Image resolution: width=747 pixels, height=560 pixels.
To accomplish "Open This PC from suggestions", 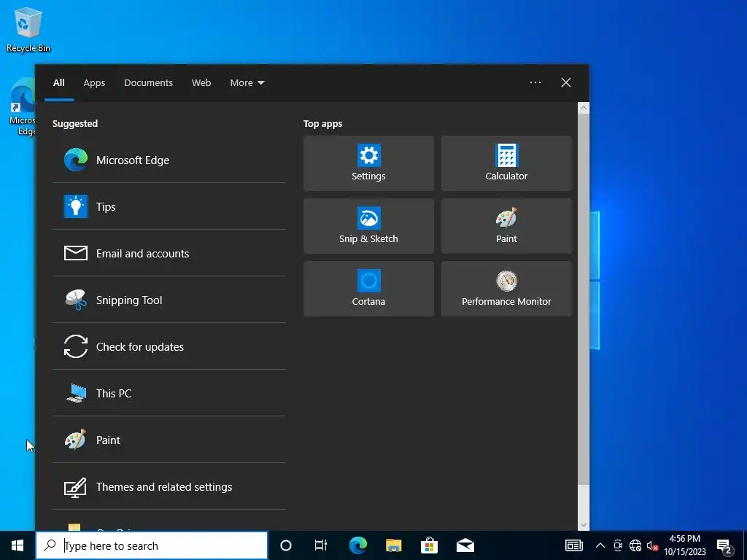I will (169, 393).
